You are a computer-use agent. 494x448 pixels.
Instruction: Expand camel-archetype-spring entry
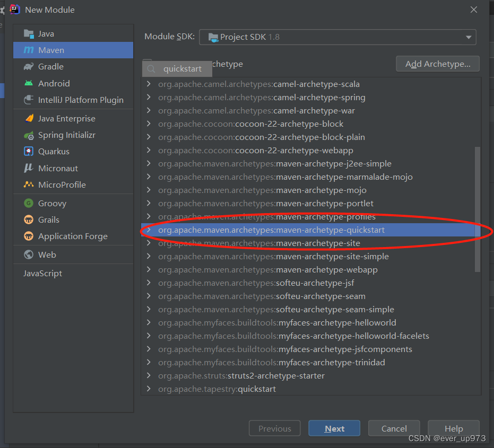tap(149, 97)
